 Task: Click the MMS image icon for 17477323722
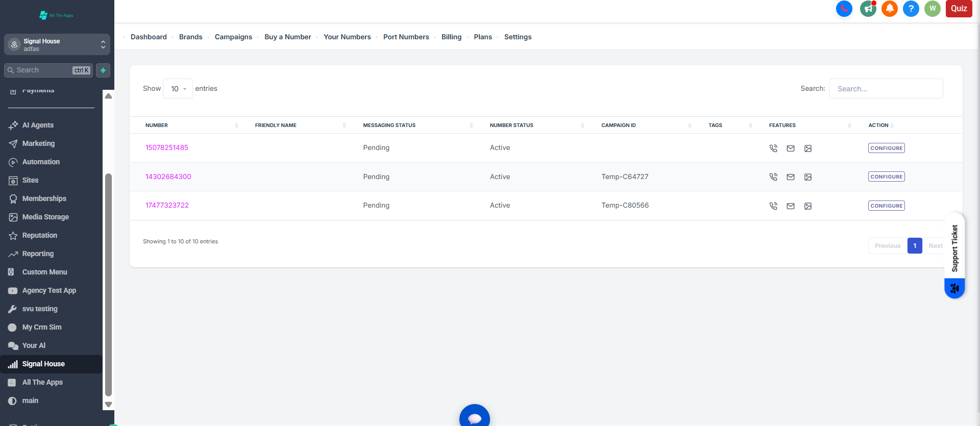click(807, 206)
